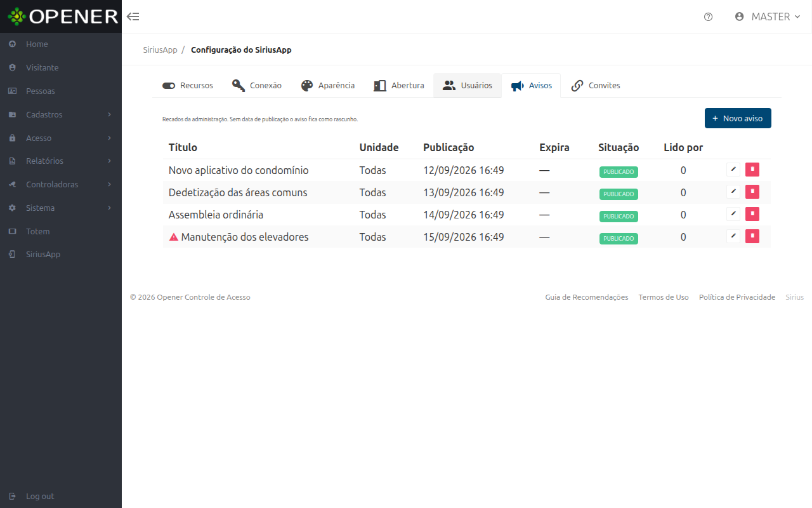Open the Aparência tab
The image size is (812, 508).
point(328,86)
